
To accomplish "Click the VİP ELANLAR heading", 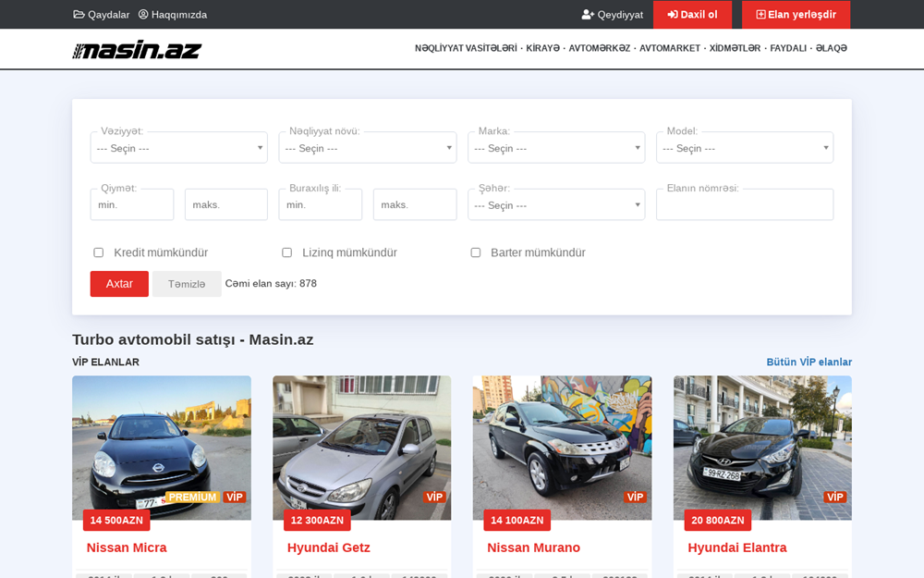I will [106, 363].
